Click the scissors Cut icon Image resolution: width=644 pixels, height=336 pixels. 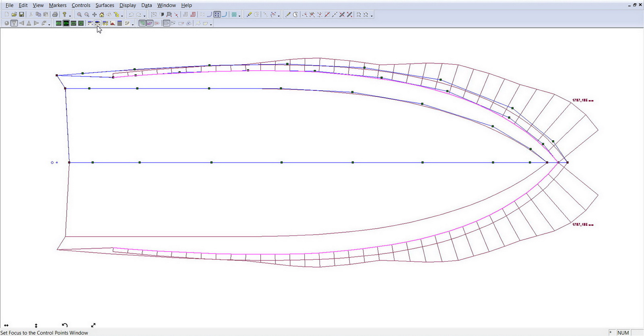point(31,14)
